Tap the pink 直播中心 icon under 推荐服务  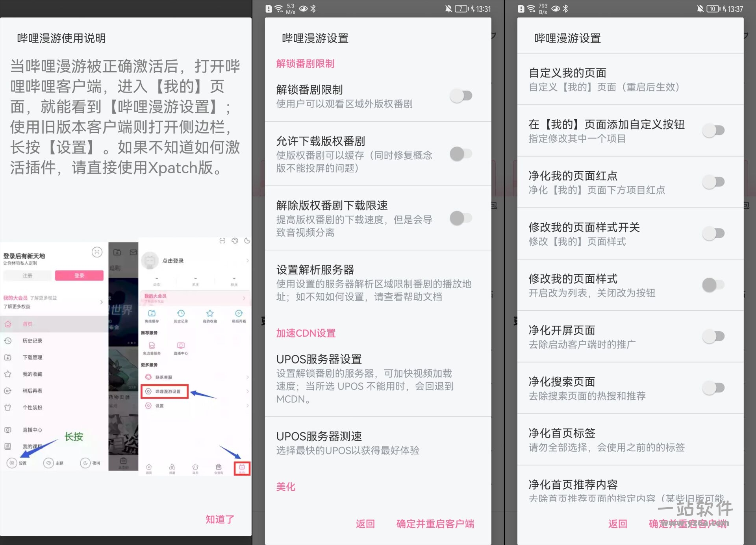181,345
